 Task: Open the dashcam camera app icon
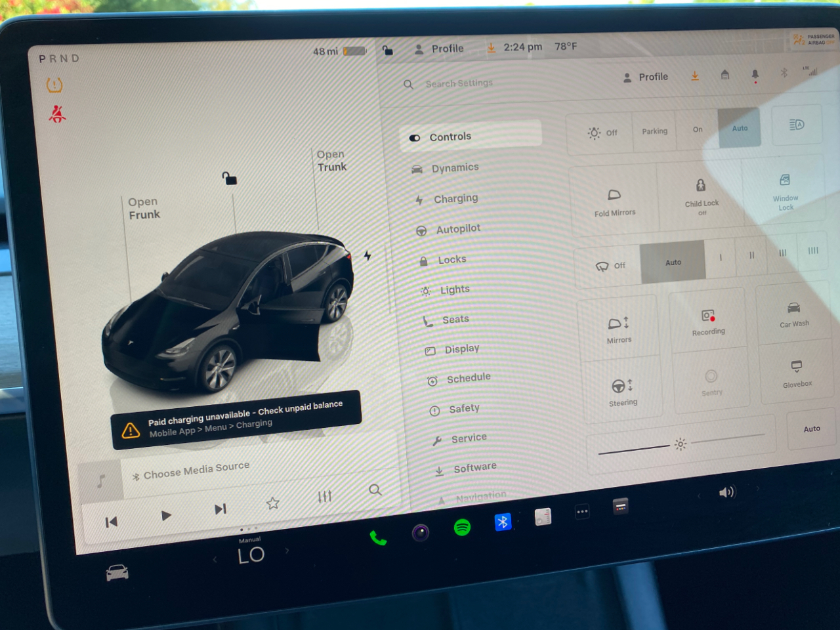pos(421,532)
